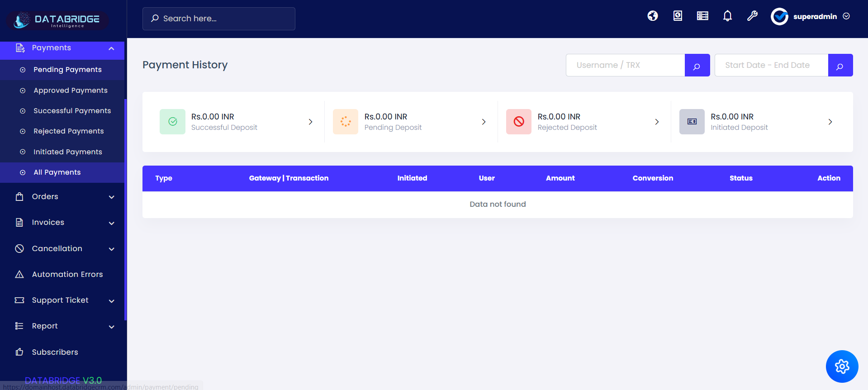
Task: Open the Pending Deposit arrow
Action: pos(484,122)
